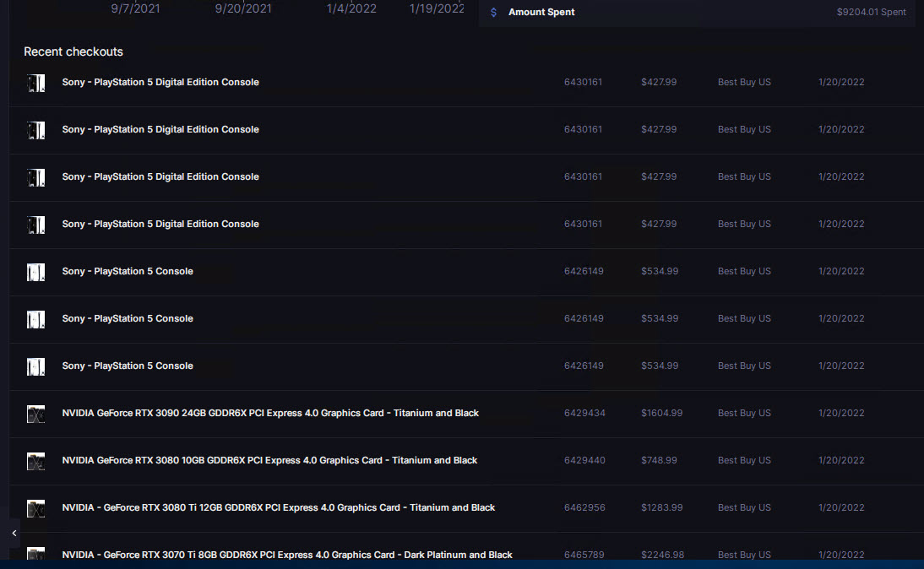The height and width of the screenshot is (569, 924).
Task: Click Best Buy US in the RTX 3090 row
Action: click(744, 413)
